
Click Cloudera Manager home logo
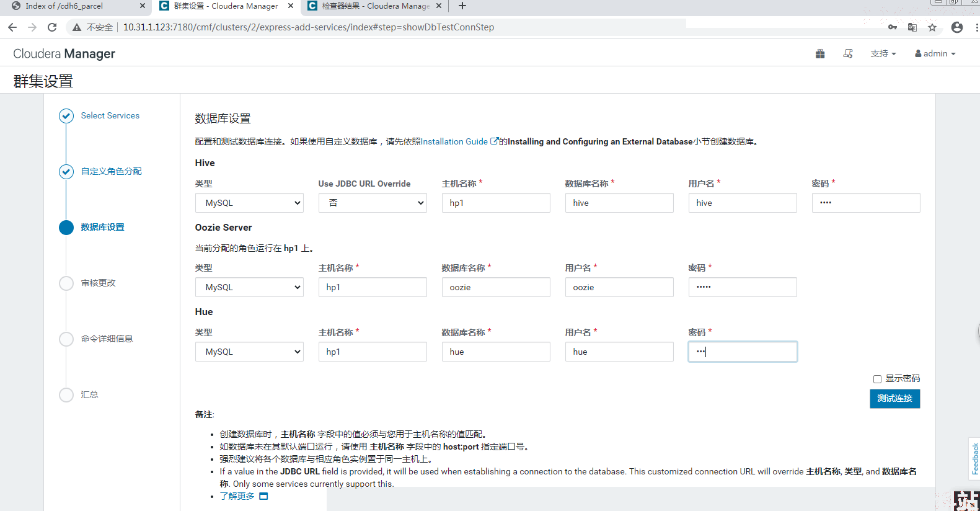64,54
